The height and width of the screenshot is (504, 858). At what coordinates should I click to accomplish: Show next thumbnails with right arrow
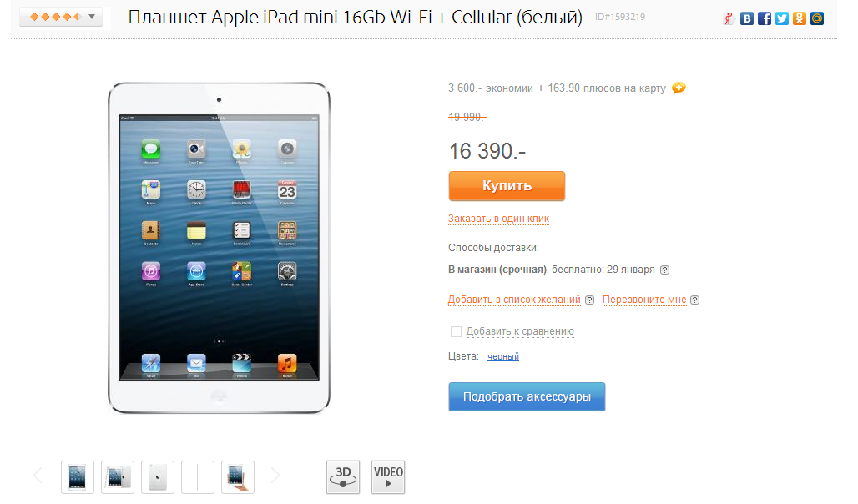click(x=275, y=476)
